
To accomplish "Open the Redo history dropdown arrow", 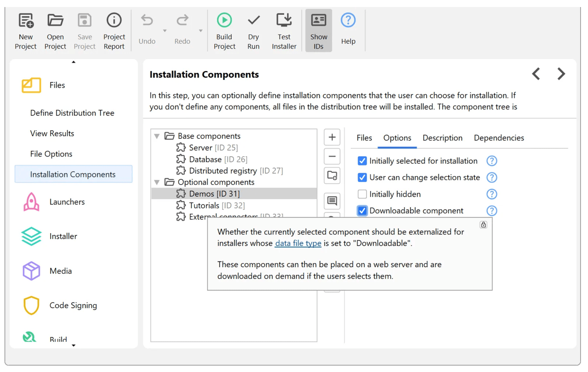I will [x=201, y=31].
